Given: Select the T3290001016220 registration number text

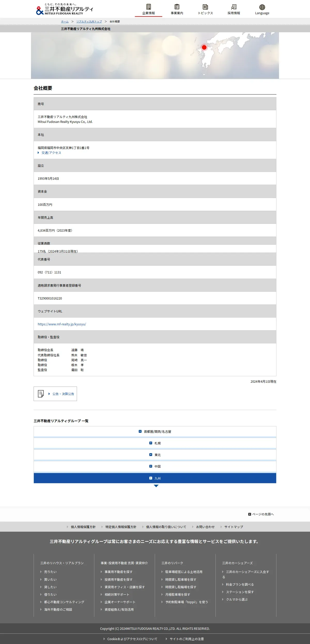Looking at the screenshot, I should tap(50, 298).
